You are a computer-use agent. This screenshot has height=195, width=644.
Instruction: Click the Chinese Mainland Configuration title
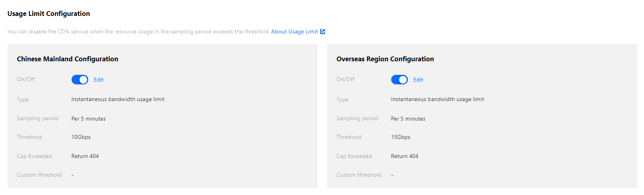point(68,59)
